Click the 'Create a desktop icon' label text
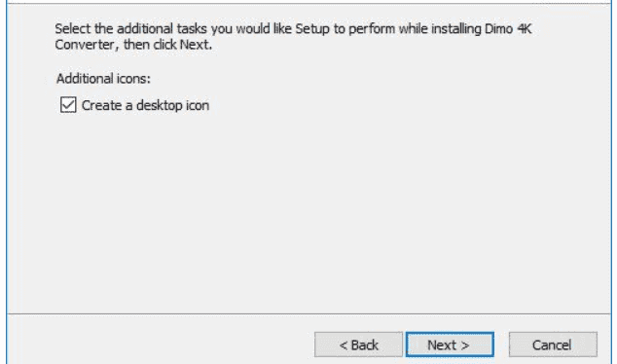617x364 pixels. (145, 105)
